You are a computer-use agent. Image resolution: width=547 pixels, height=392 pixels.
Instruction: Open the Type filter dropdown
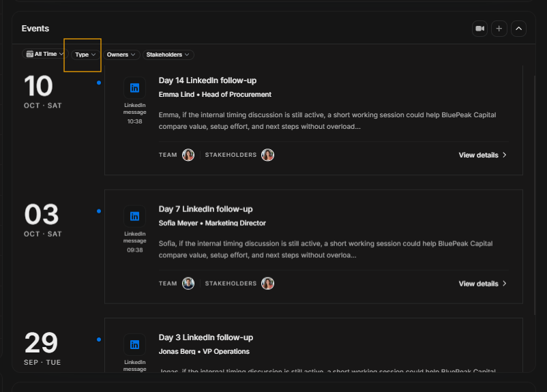coord(85,55)
